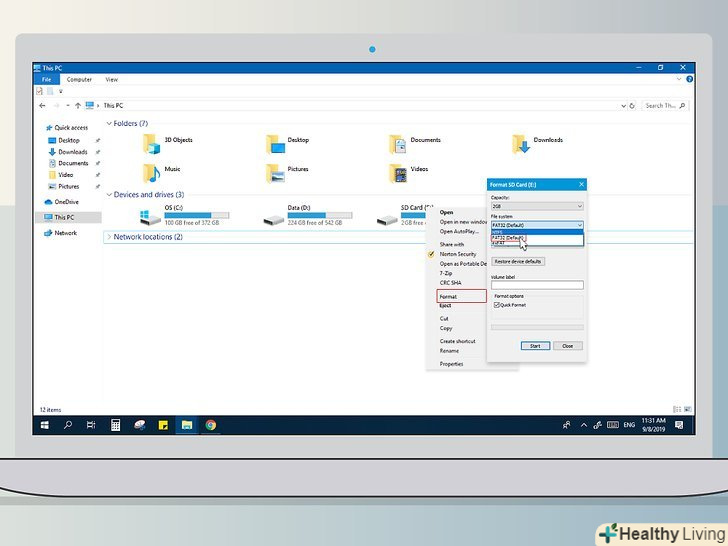Open the 3D Objects folder icon
Image resolution: width=728 pixels, height=546 pixels.
coord(152,144)
